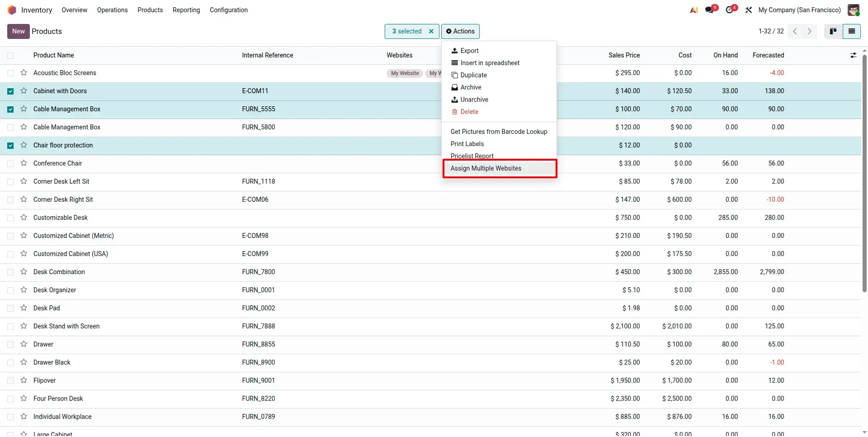This screenshot has height=437, width=868.
Task: Click the My Website tag on Acoustic Bloc Screens
Action: tap(405, 73)
